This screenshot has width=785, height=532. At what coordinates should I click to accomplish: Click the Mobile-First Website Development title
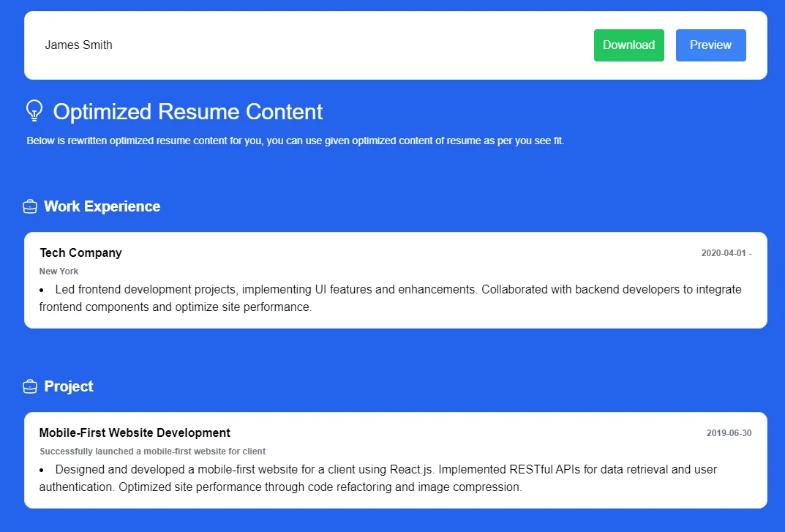click(134, 432)
